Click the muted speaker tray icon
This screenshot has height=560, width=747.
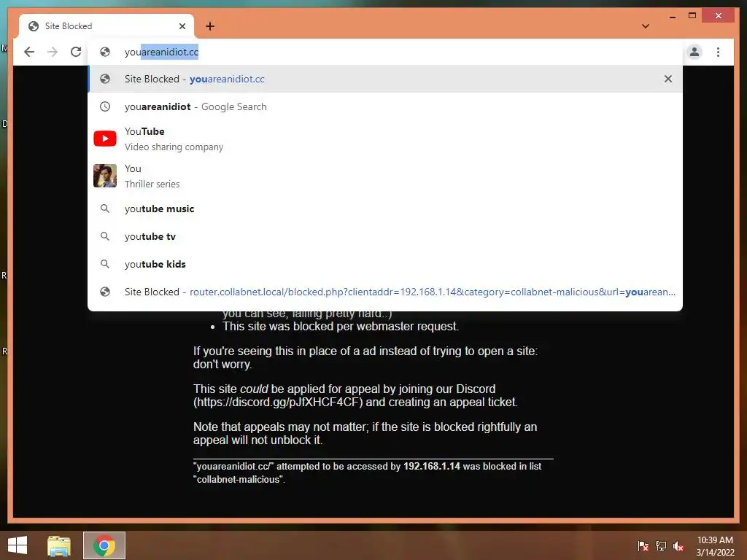(678, 545)
